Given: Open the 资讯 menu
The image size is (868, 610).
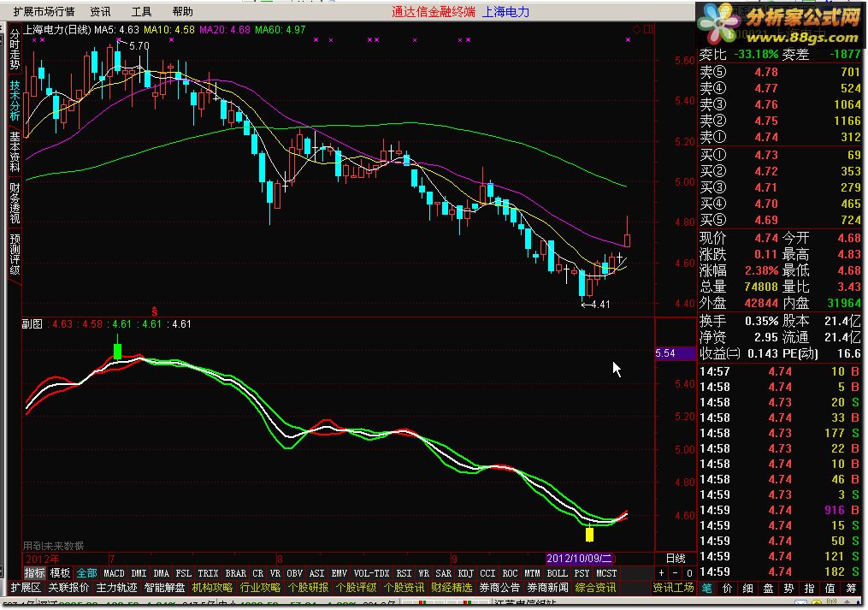Looking at the screenshot, I should pyautogui.click(x=100, y=12).
